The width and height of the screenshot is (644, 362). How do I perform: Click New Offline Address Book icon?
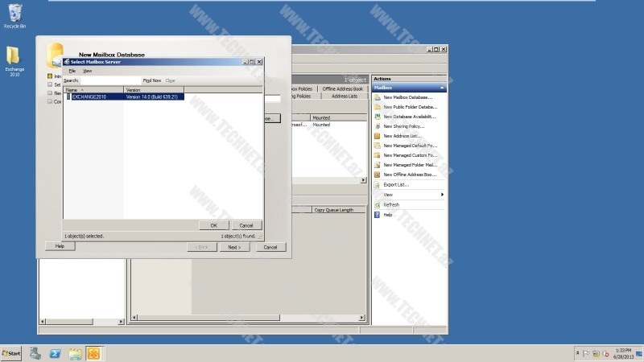point(377,175)
